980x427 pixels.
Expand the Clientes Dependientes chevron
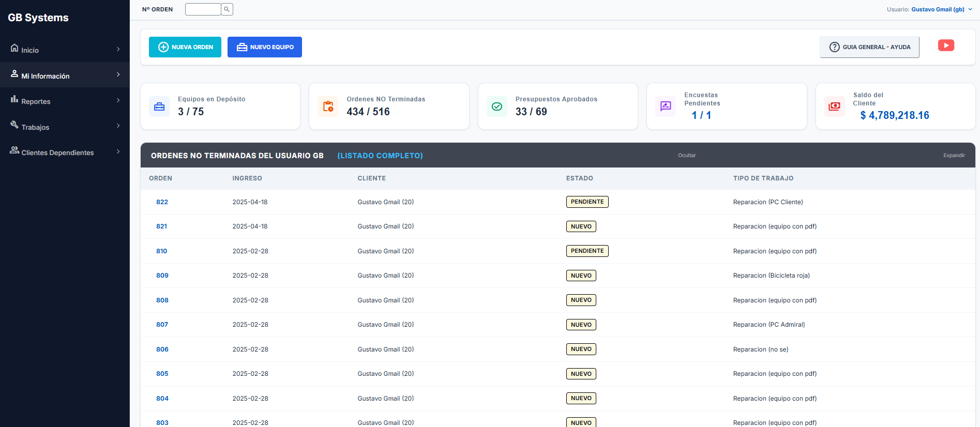click(x=118, y=152)
